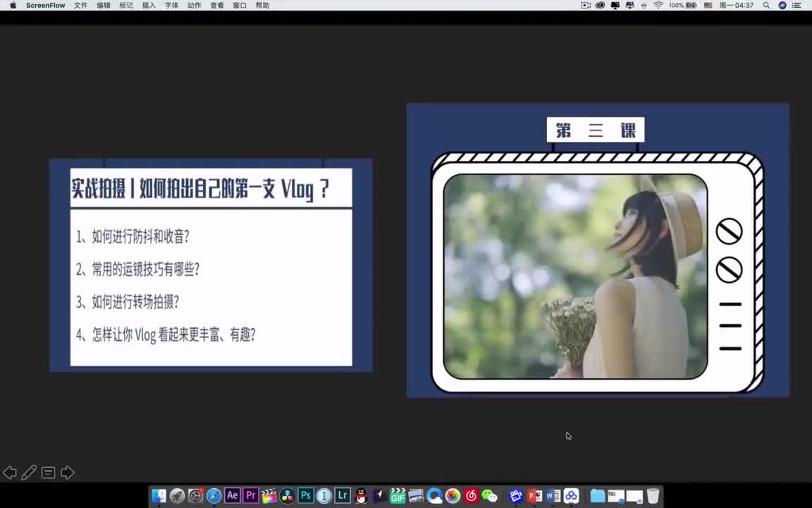
Task: Open the GIF maker app in dock
Action: tap(398, 496)
